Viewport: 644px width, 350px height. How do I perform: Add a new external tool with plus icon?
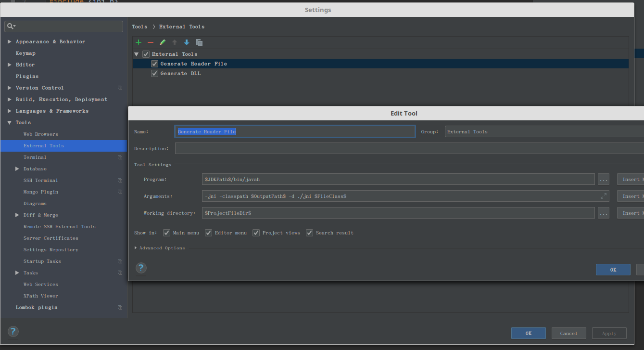tap(139, 42)
